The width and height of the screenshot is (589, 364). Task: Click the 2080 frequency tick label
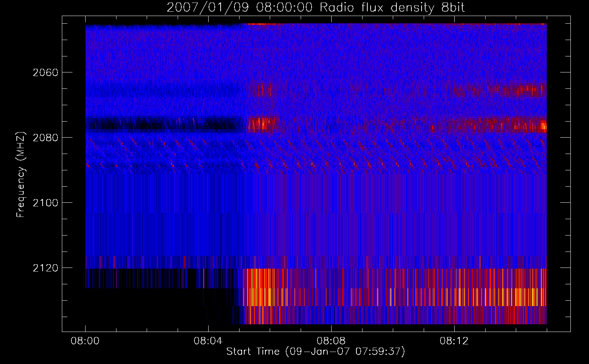(x=46, y=138)
